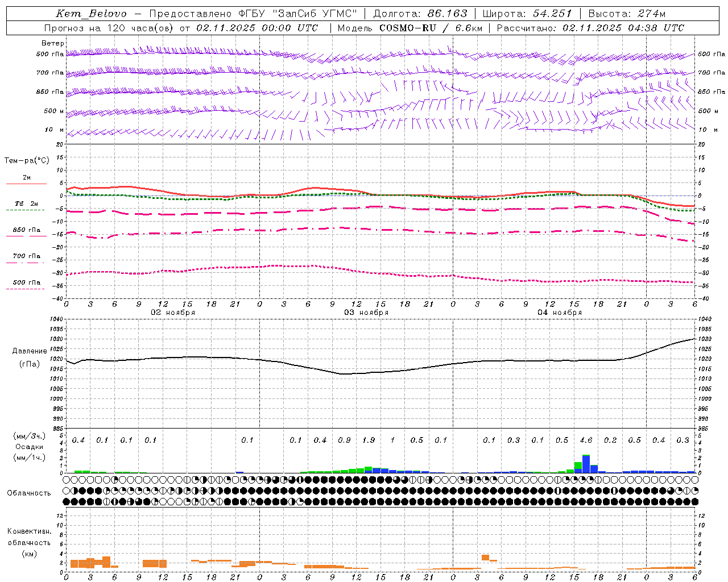Viewport: 728px width, 582px height.
Task: Select the longitude value 86.163
Action: coord(448,14)
